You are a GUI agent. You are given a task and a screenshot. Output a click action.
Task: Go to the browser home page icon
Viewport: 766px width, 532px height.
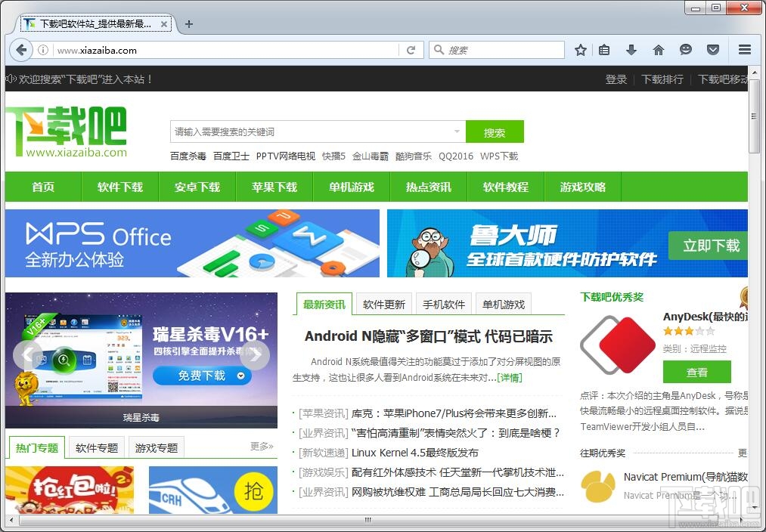[x=659, y=50]
